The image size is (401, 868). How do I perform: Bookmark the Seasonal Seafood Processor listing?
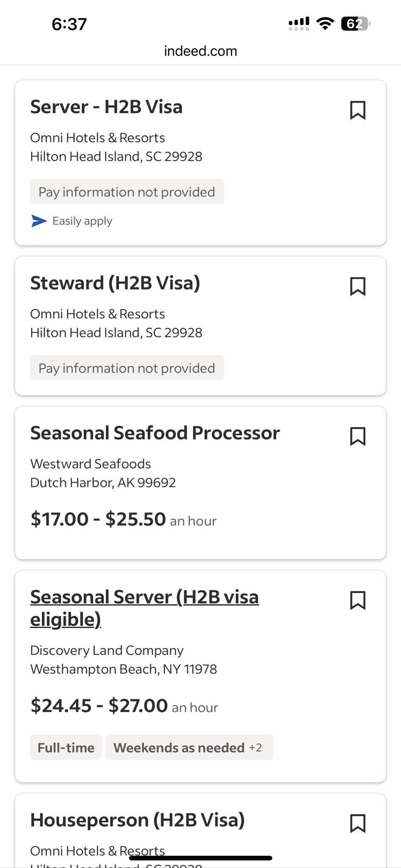point(358,437)
